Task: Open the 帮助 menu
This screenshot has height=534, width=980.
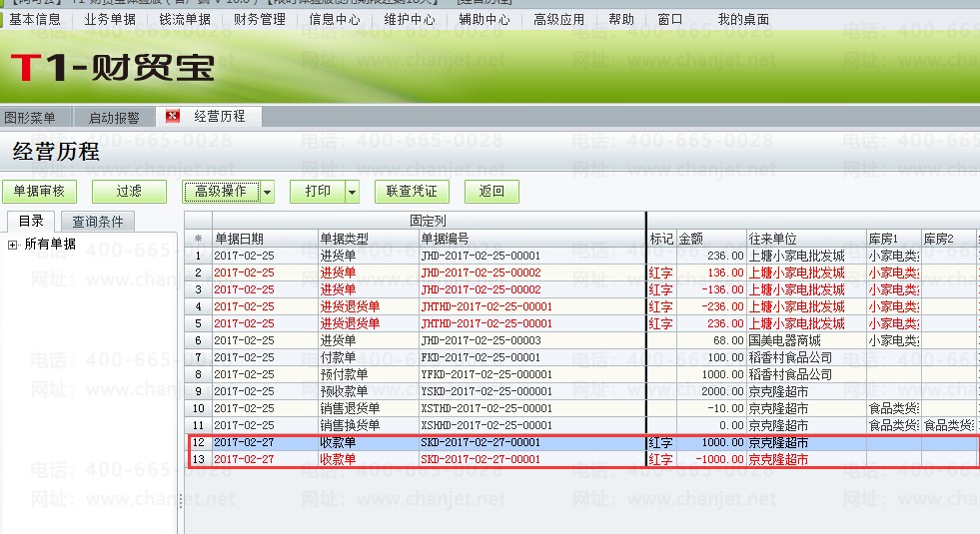Action: coord(621,19)
